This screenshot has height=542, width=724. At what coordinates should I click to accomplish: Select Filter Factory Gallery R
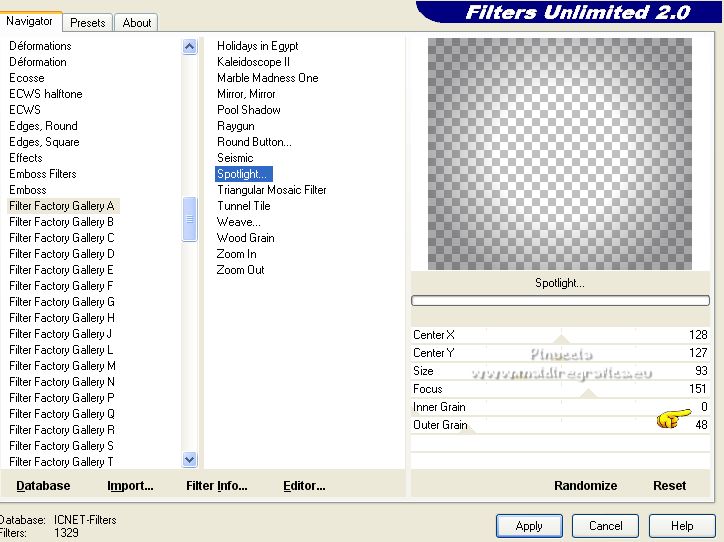[x=61, y=430]
